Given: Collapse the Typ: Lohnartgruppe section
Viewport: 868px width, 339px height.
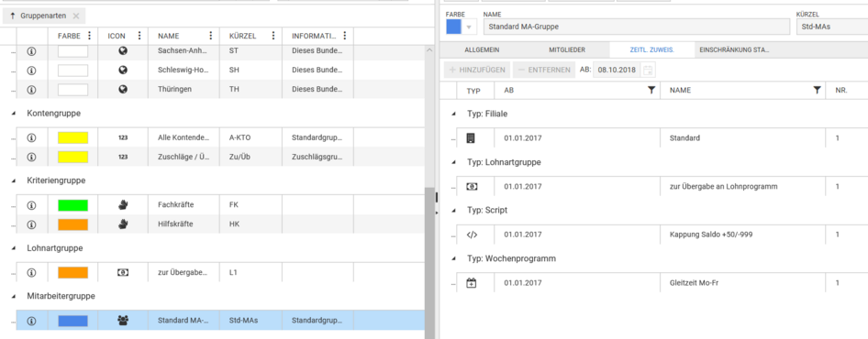Looking at the screenshot, I should tap(454, 162).
